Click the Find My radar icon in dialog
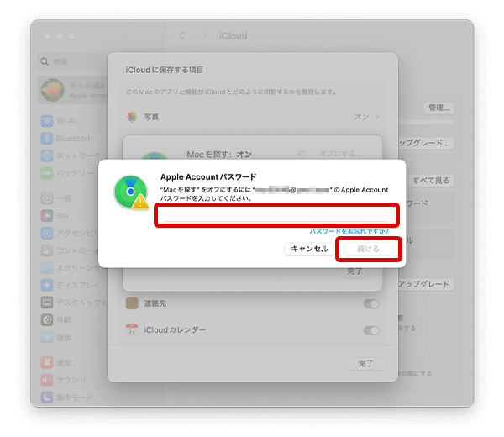This screenshot has height=437, width=504. pos(131,192)
